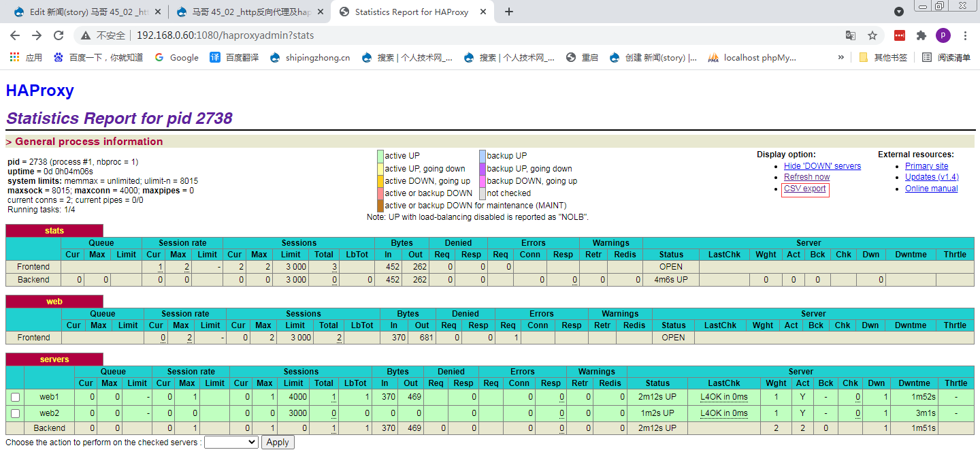Click the red extension icon

(x=900, y=35)
